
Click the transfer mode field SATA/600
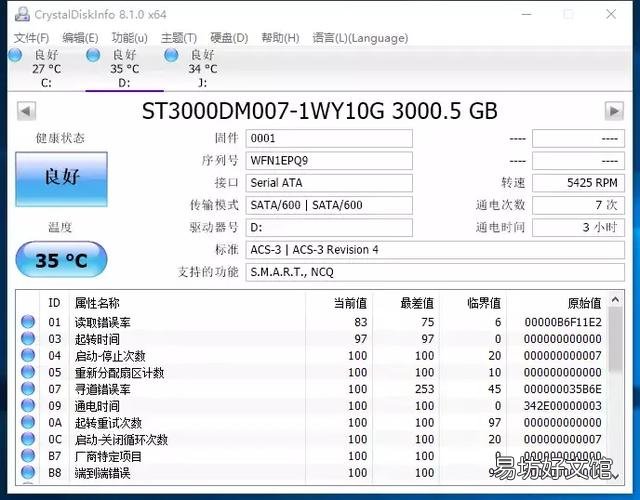coord(329,205)
